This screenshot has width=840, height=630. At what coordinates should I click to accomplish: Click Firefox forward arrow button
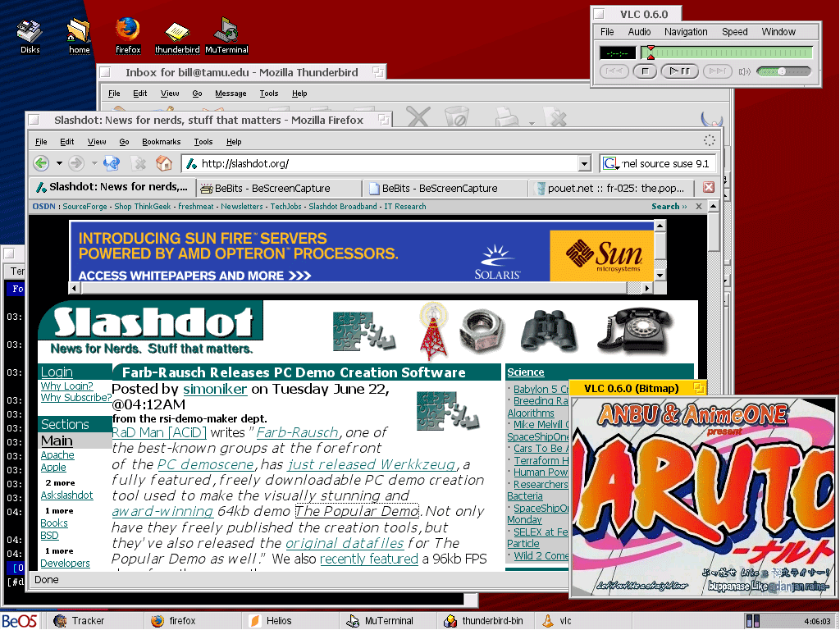76,163
